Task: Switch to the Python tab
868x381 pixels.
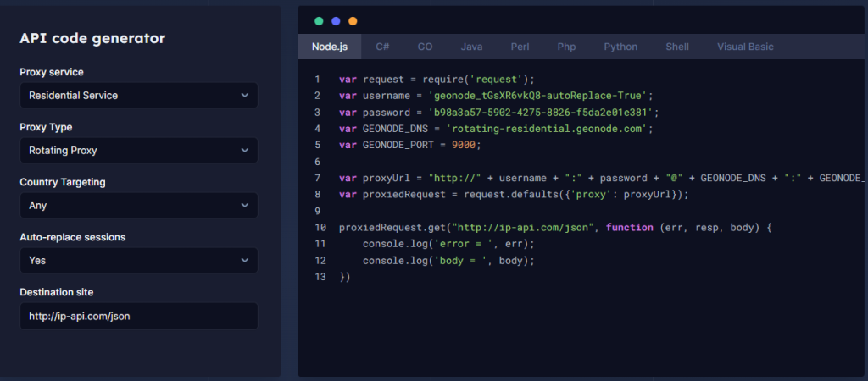Action: tap(620, 47)
